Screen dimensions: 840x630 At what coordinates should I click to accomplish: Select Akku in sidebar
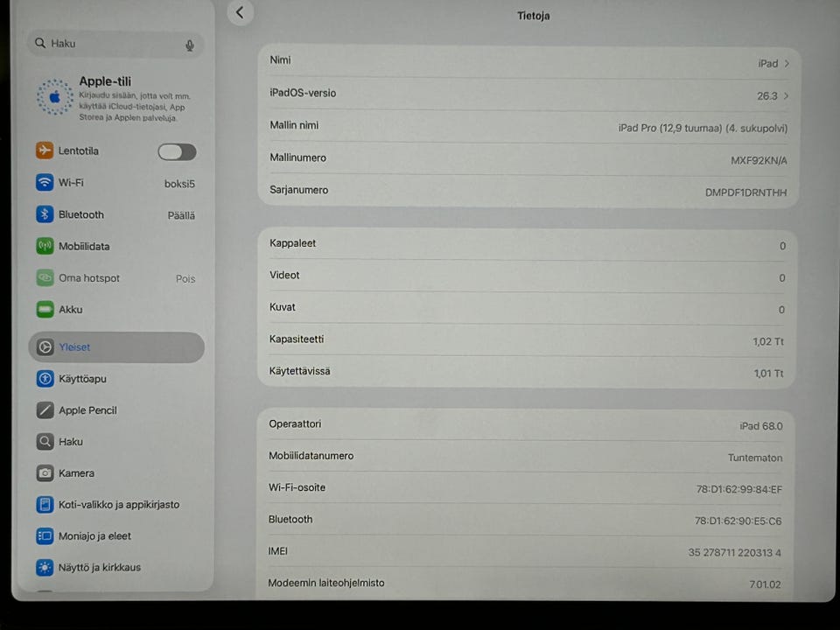pos(115,310)
